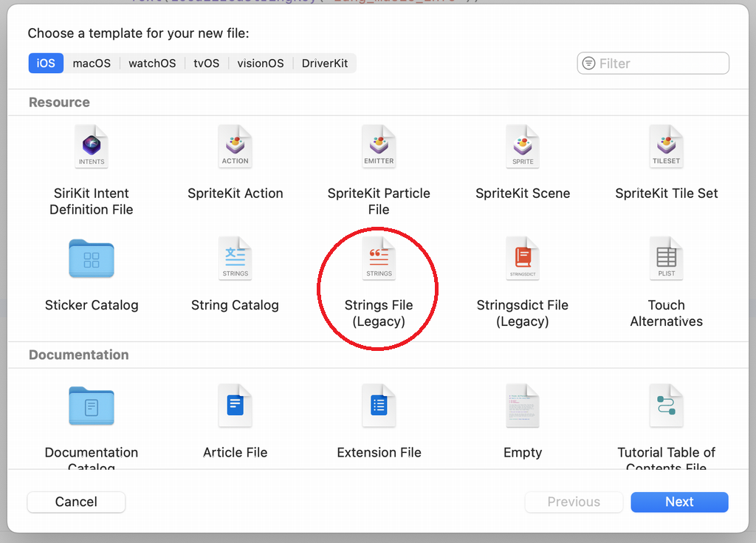Select the Empty documentation template
This screenshot has width=756, height=543.
(x=523, y=406)
